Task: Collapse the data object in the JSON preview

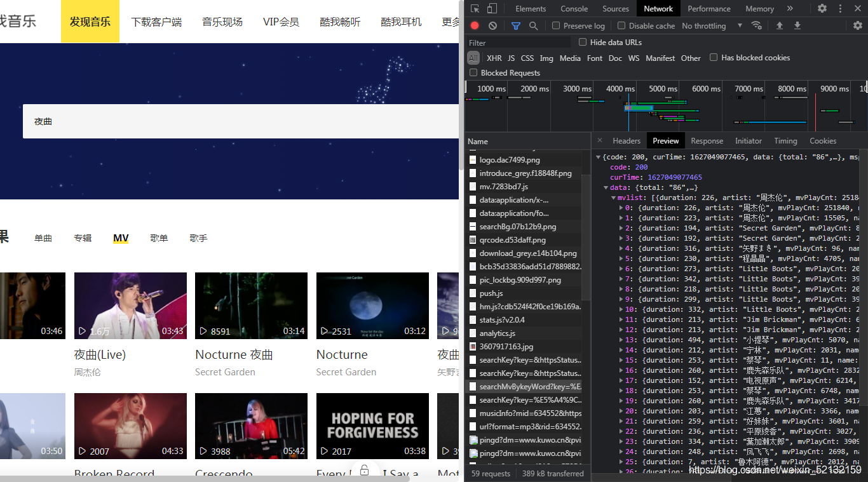Action: [606, 187]
